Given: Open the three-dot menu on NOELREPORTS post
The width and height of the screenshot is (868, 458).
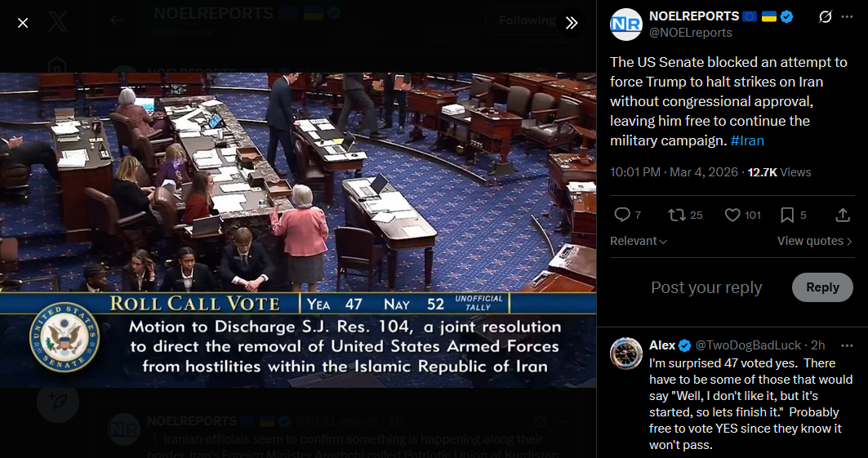Looking at the screenshot, I should (x=847, y=17).
